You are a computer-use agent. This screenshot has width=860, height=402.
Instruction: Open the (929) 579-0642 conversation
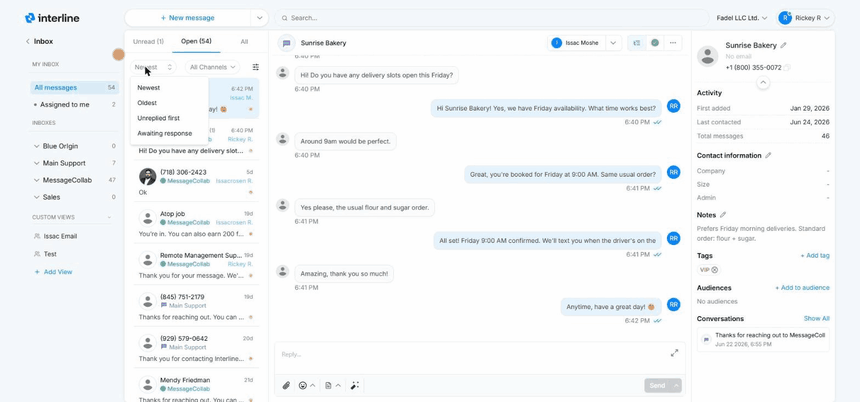coord(196,349)
